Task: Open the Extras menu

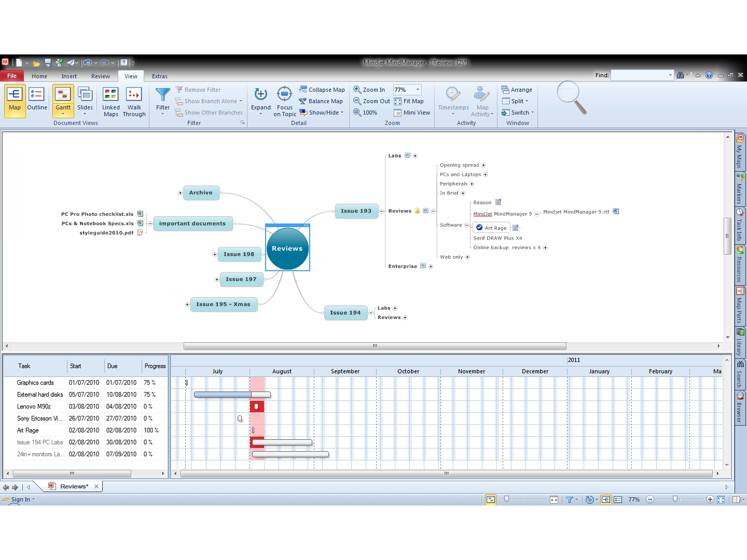Action: pos(159,76)
